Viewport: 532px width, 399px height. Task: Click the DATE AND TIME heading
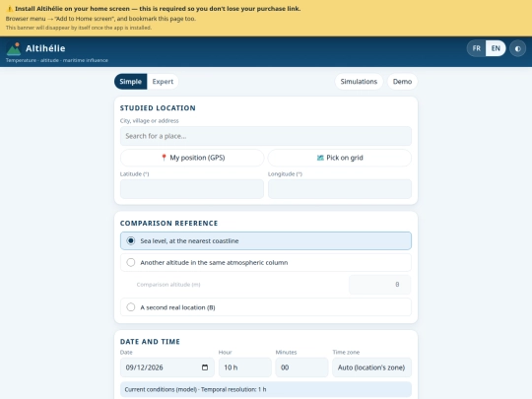click(x=150, y=342)
